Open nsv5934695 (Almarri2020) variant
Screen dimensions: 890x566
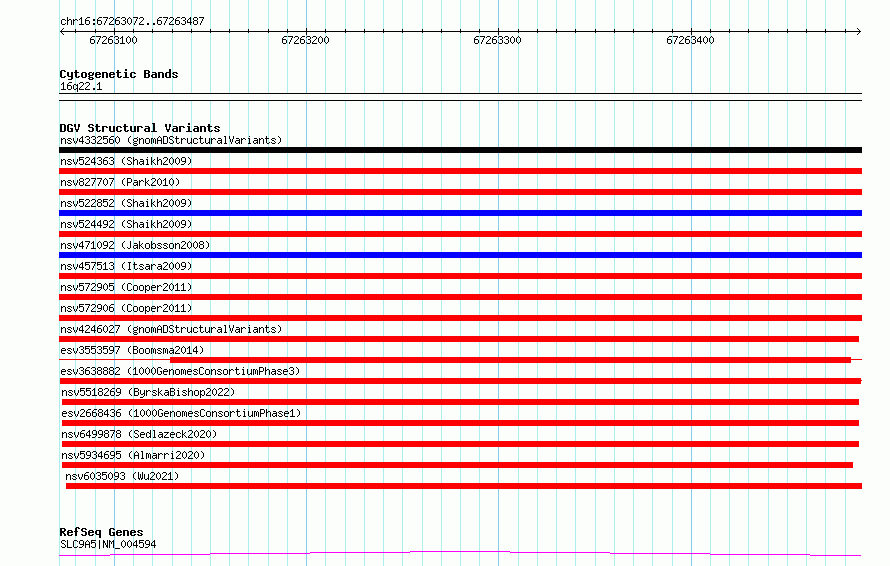[x=133, y=455]
